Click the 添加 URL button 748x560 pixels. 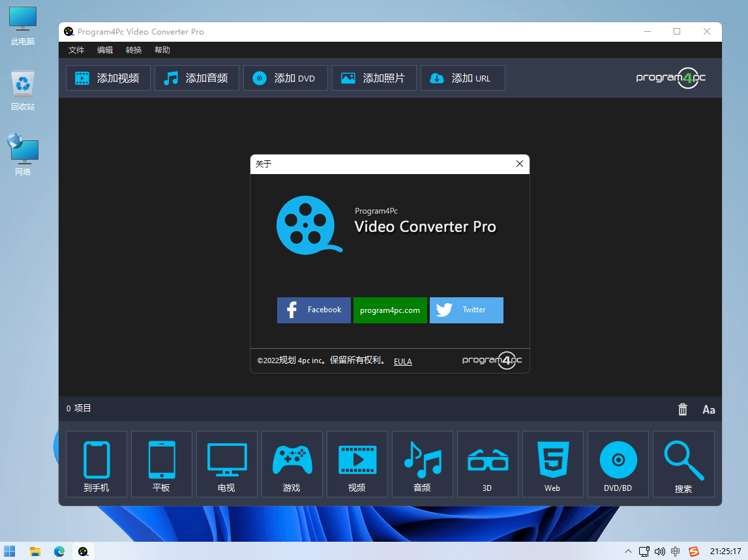point(463,78)
